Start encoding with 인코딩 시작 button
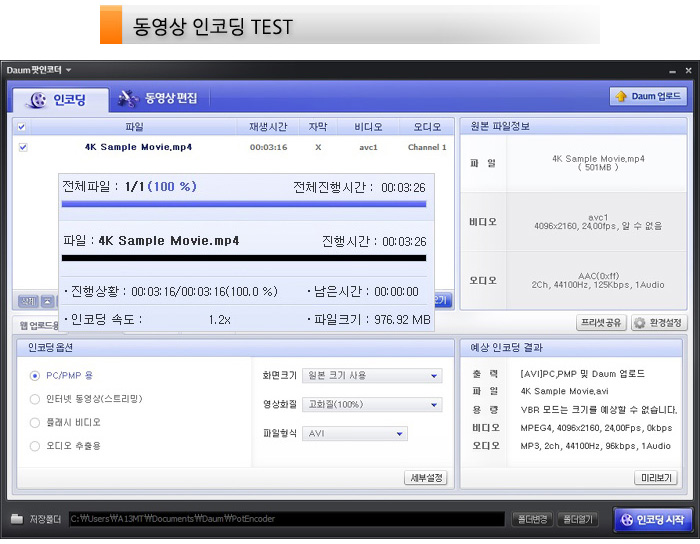The width and height of the screenshot is (700, 544). (x=652, y=519)
